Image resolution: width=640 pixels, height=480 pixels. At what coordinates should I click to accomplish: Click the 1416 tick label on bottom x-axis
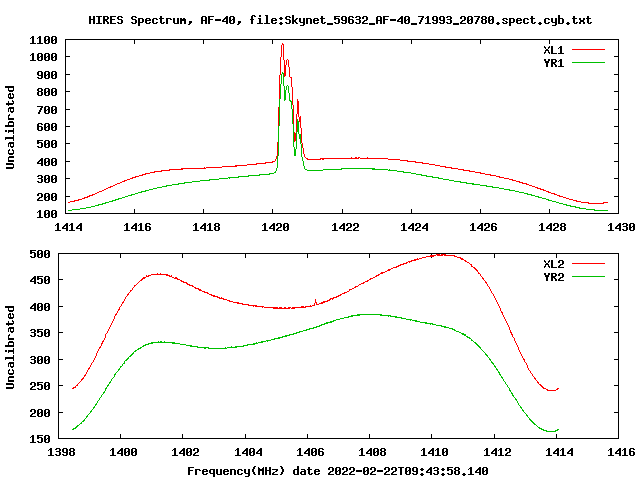[621, 452]
